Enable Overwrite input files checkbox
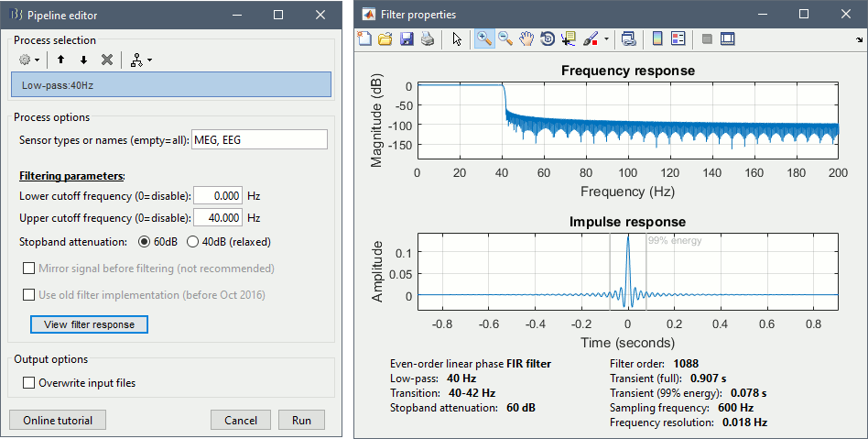The height and width of the screenshot is (439, 868). pos(29,383)
